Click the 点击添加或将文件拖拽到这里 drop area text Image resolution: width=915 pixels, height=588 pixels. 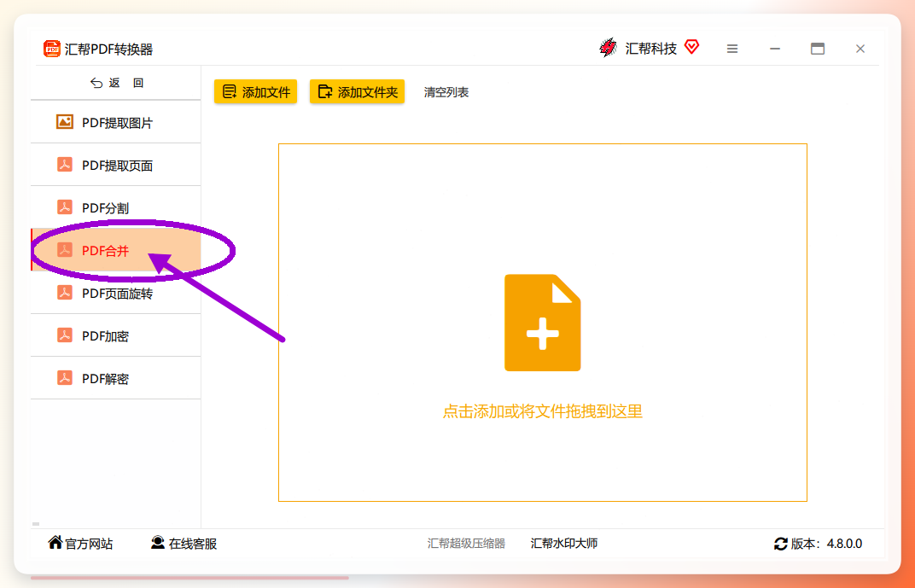(543, 411)
